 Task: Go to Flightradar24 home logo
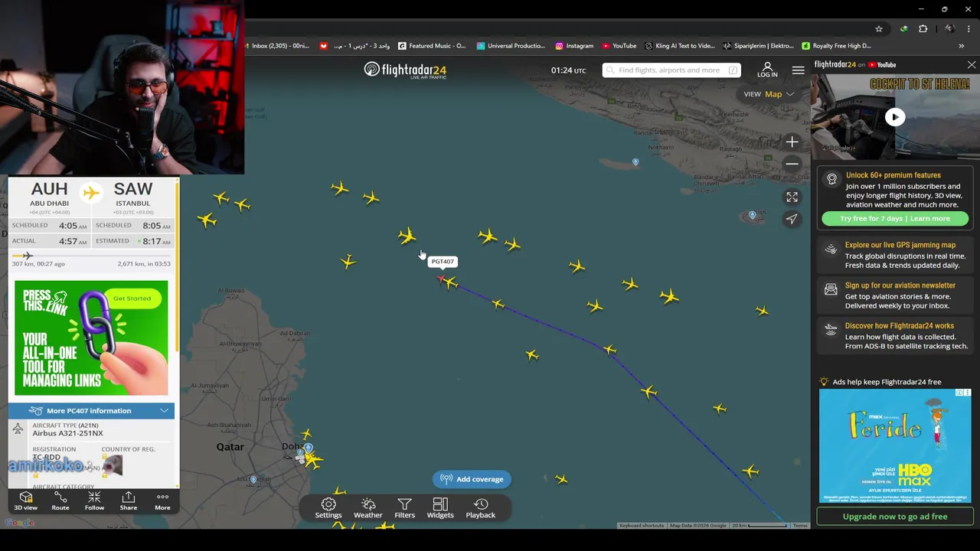pos(405,70)
